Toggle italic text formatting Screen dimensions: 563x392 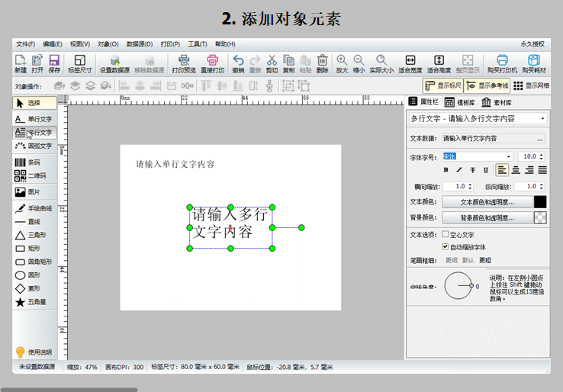459,170
